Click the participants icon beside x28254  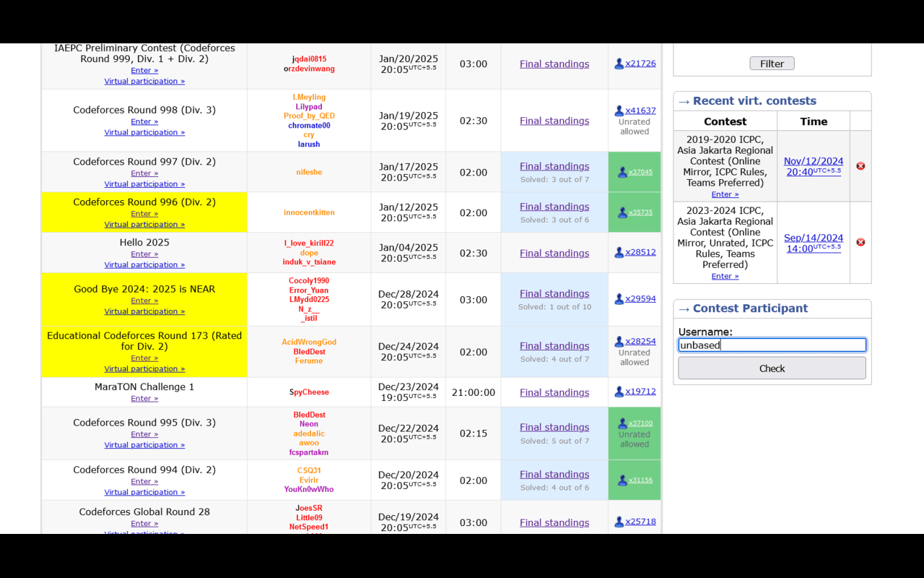pos(619,341)
